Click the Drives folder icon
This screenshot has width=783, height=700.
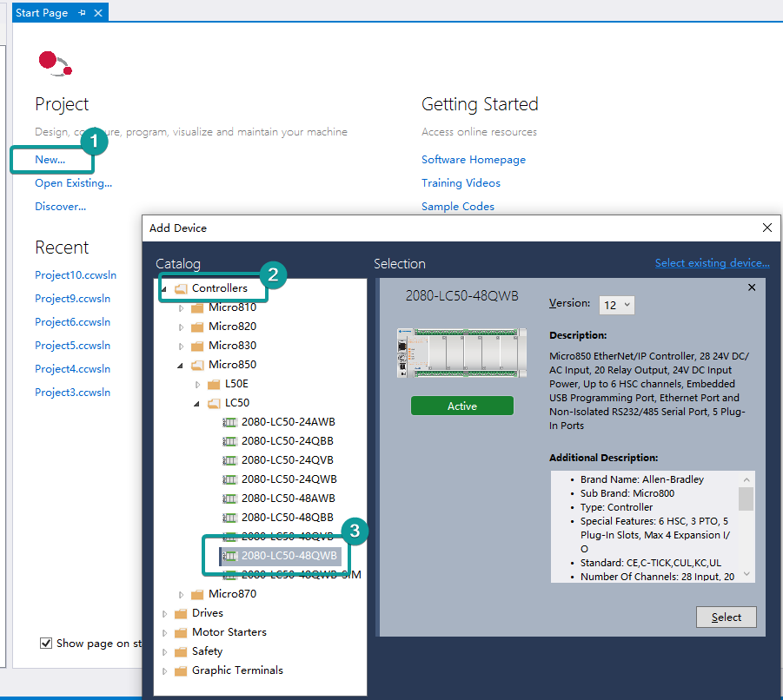181,613
